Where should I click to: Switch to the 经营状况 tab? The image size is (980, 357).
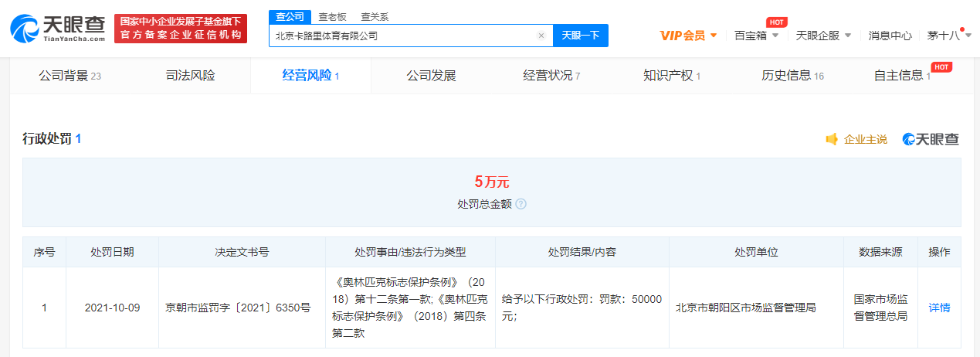[551, 76]
